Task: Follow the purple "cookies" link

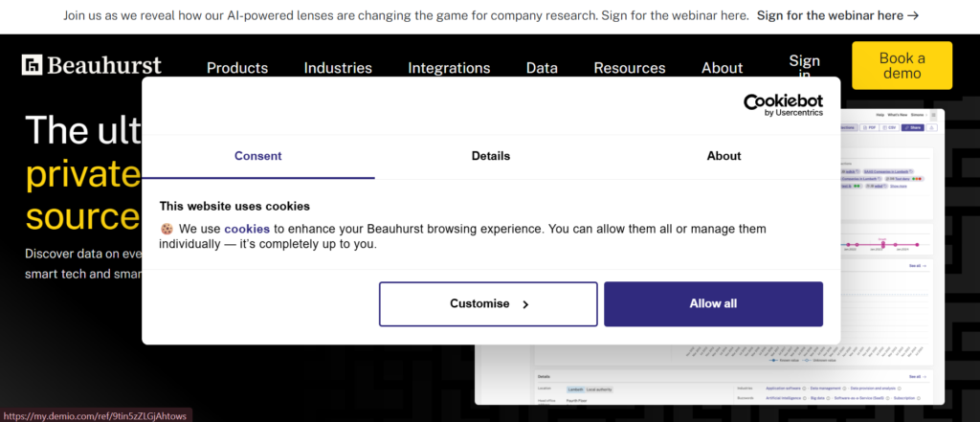Action: (247, 230)
